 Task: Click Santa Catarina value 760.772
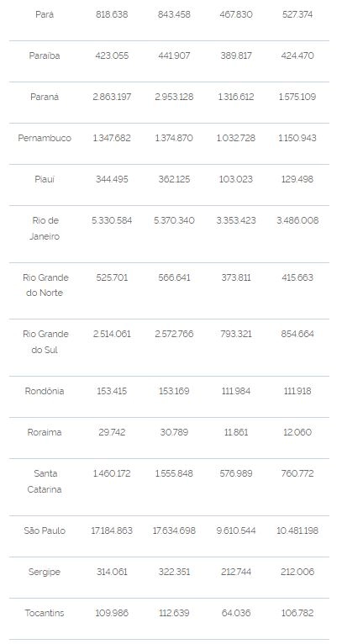pyautogui.click(x=297, y=473)
